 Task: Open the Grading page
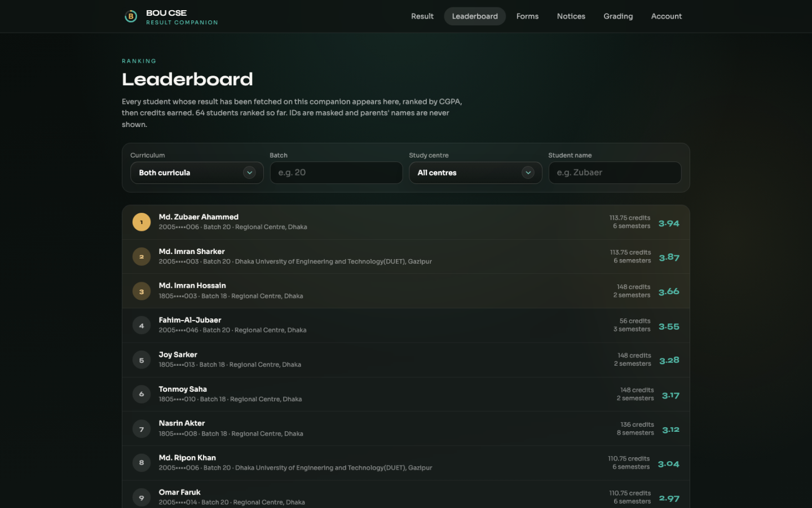coord(618,16)
